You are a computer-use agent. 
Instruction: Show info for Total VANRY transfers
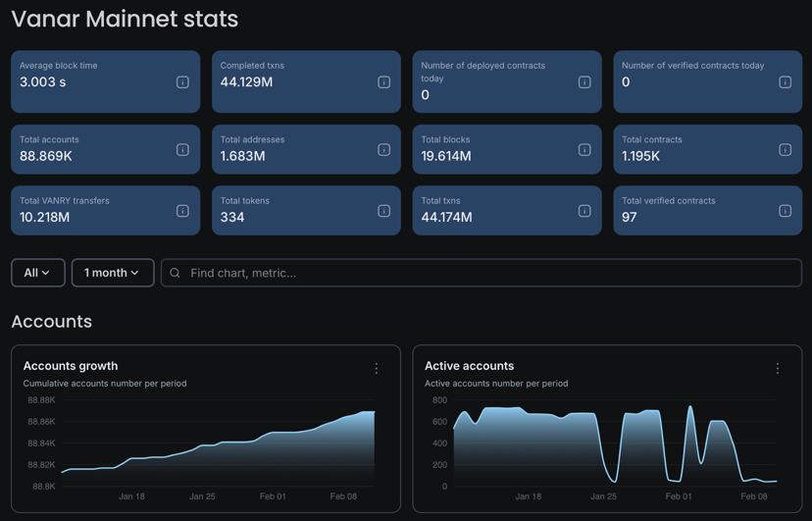[182, 211]
